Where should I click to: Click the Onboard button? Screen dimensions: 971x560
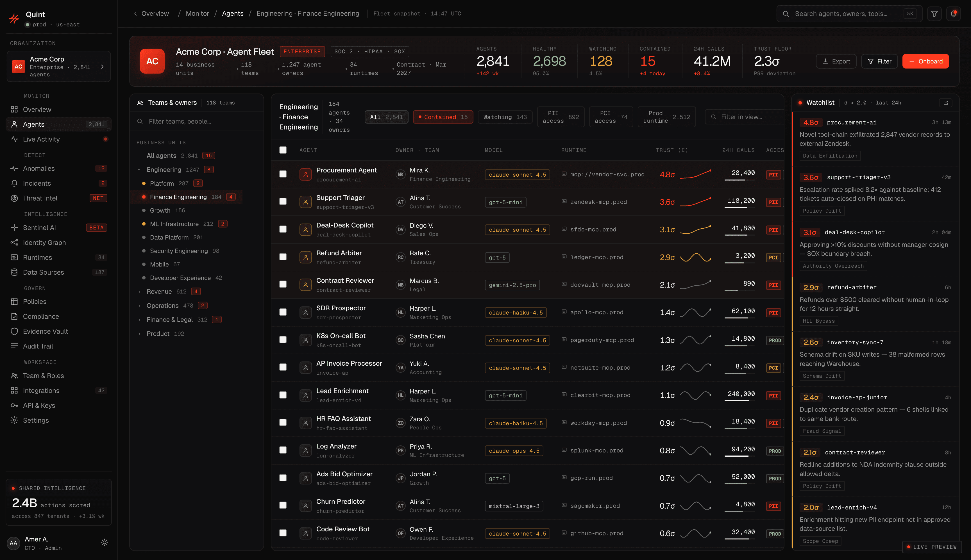tap(925, 61)
